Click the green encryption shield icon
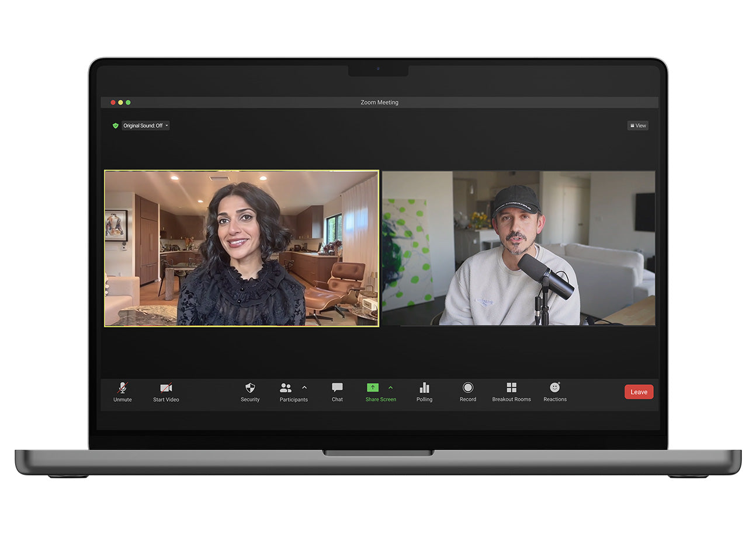The width and height of the screenshot is (756, 535). click(116, 126)
